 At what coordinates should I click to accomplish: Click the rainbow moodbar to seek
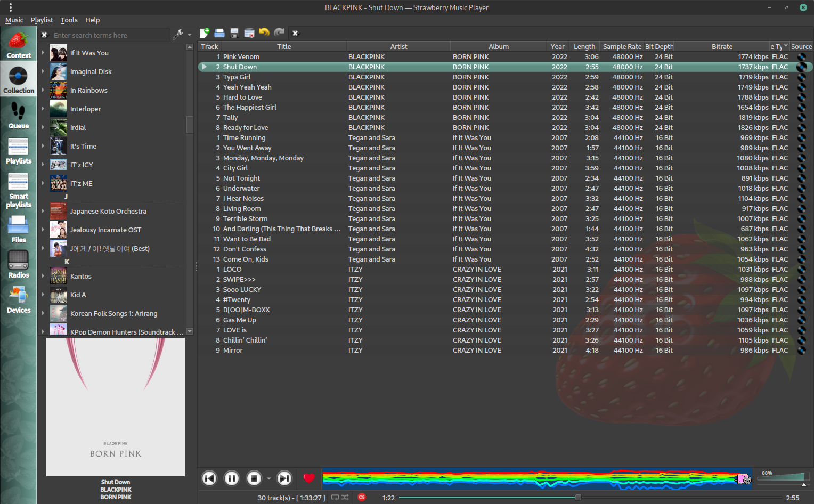(537, 478)
